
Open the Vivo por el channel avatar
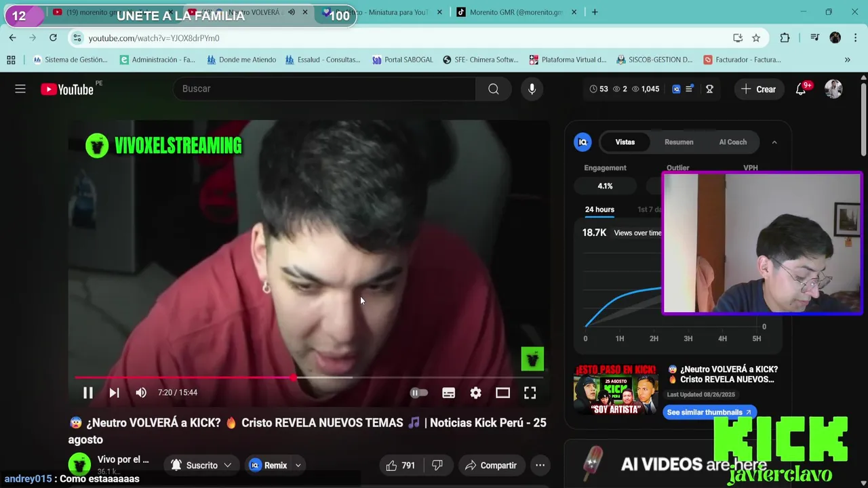click(x=79, y=465)
